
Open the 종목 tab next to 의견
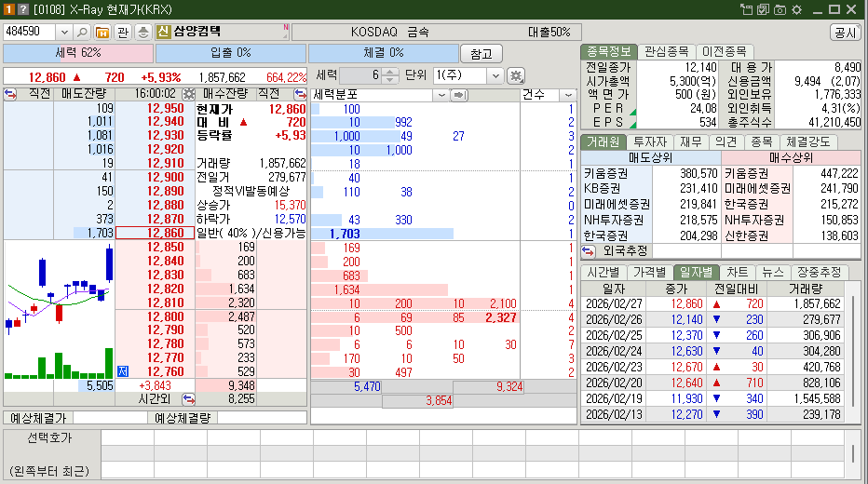[x=762, y=142]
